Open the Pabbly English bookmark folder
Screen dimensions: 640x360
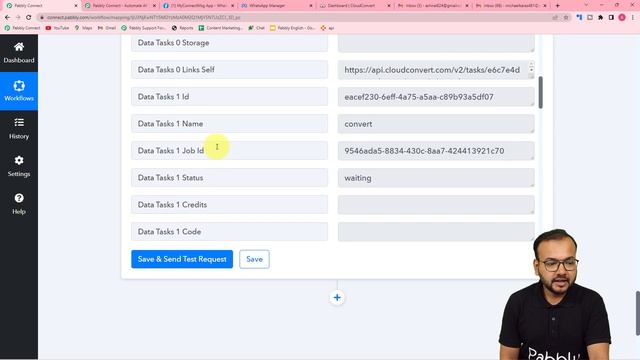(x=292, y=28)
